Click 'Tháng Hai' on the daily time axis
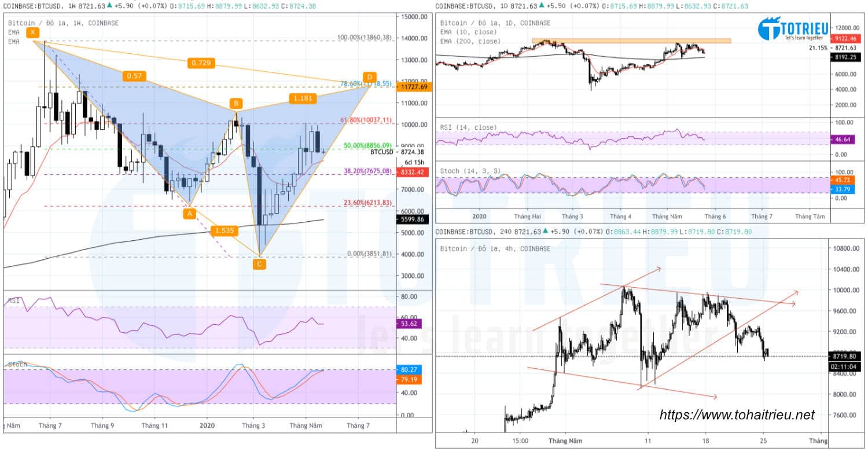 point(528,217)
